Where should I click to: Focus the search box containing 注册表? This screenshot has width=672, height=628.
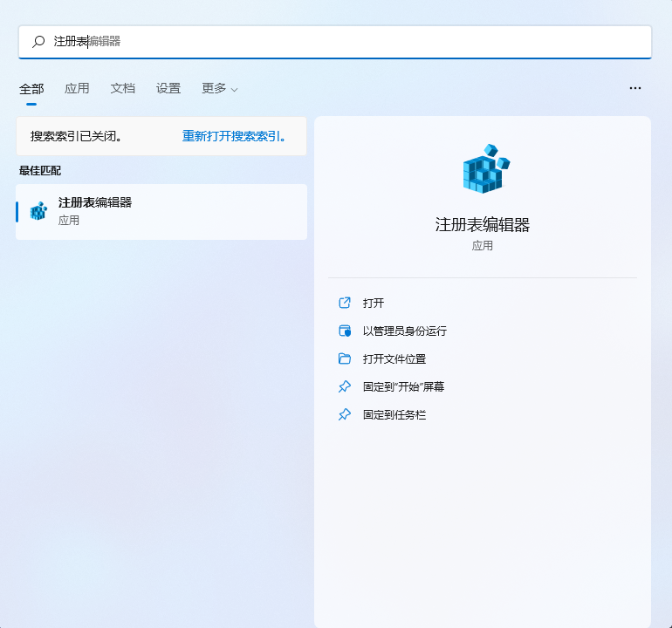click(x=335, y=42)
